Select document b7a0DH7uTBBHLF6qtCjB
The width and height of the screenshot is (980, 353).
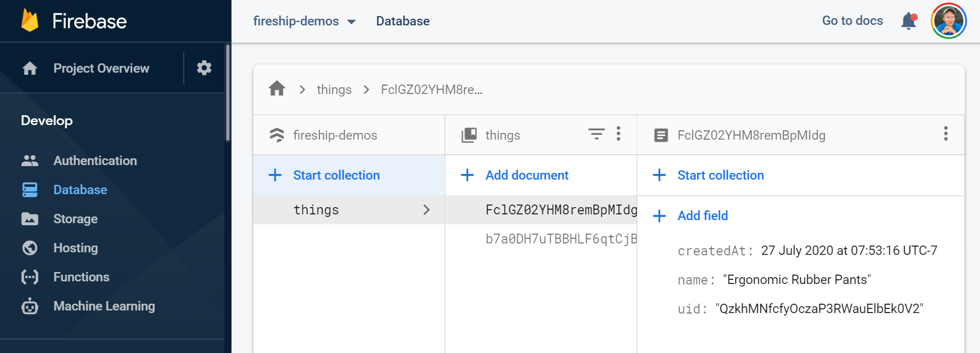561,239
